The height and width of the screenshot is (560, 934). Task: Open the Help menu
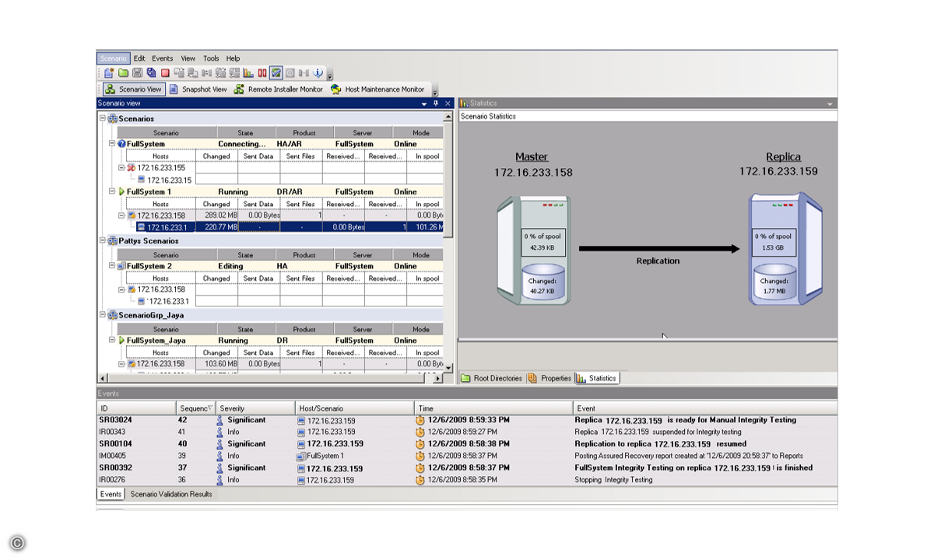point(233,58)
